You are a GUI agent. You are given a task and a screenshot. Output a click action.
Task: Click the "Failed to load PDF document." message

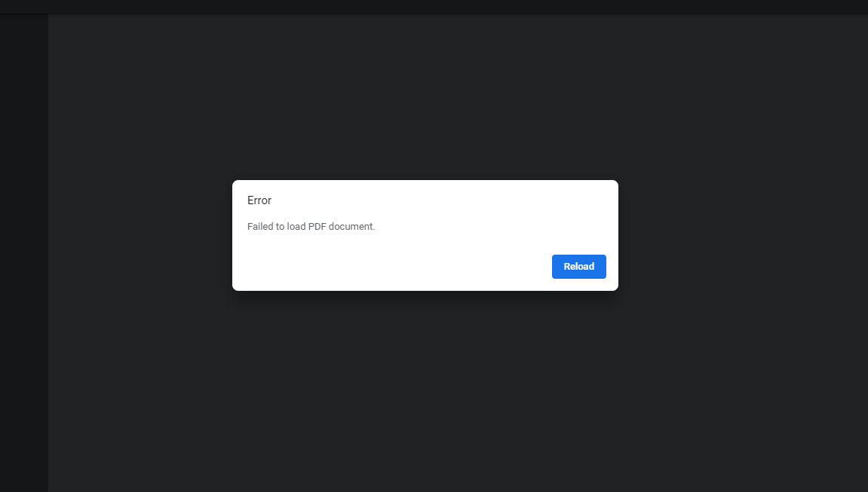coord(311,226)
